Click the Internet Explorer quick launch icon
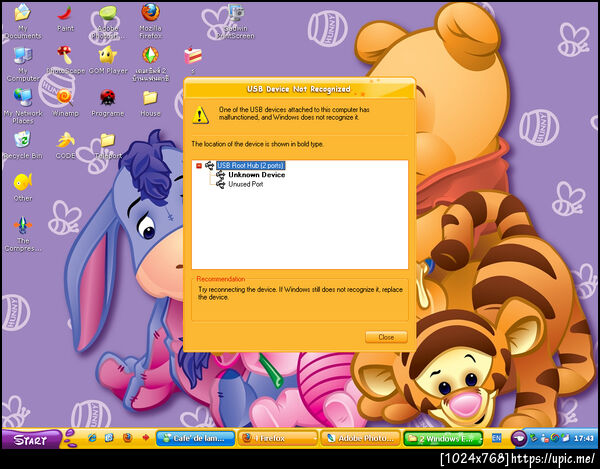This screenshot has width=600, height=469. coord(92,438)
